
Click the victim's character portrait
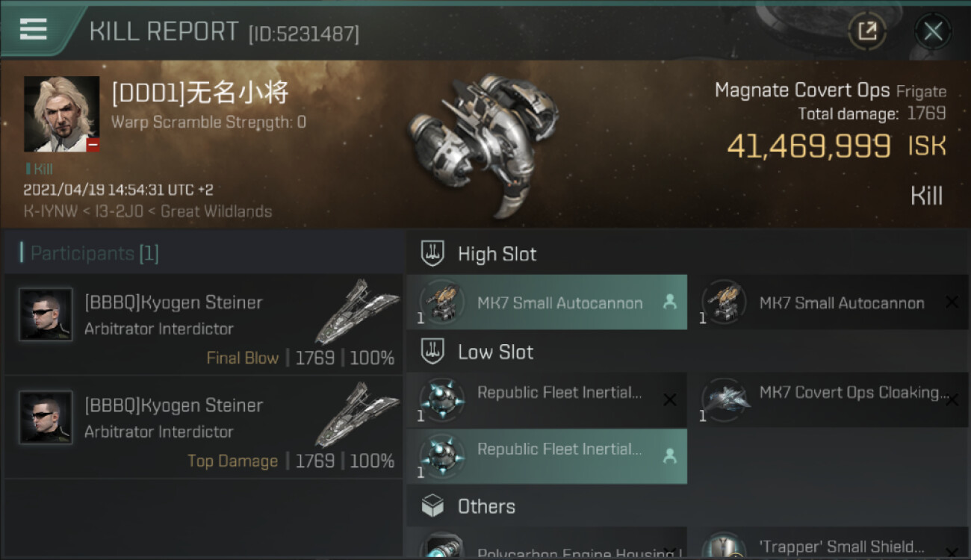(61, 114)
